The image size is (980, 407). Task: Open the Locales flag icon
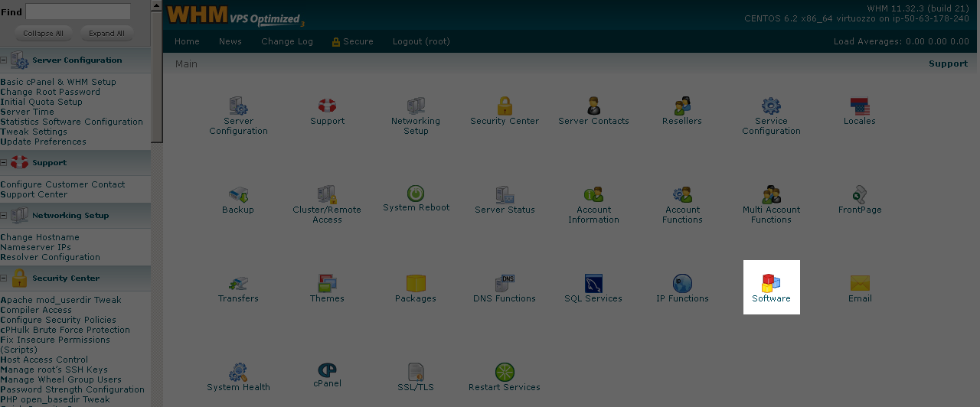[x=860, y=106]
